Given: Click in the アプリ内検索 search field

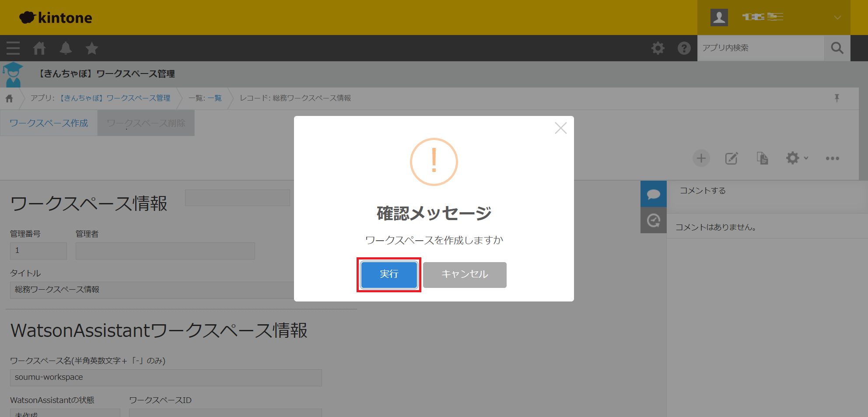Looking at the screenshot, I should pyautogui.click(x=760, y=48).
